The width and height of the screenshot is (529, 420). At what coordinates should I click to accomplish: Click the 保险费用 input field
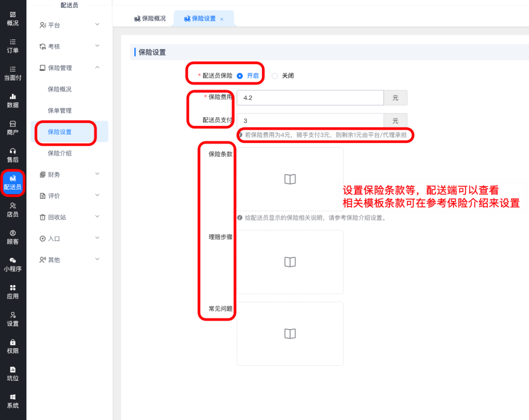[x=310, y=98]
